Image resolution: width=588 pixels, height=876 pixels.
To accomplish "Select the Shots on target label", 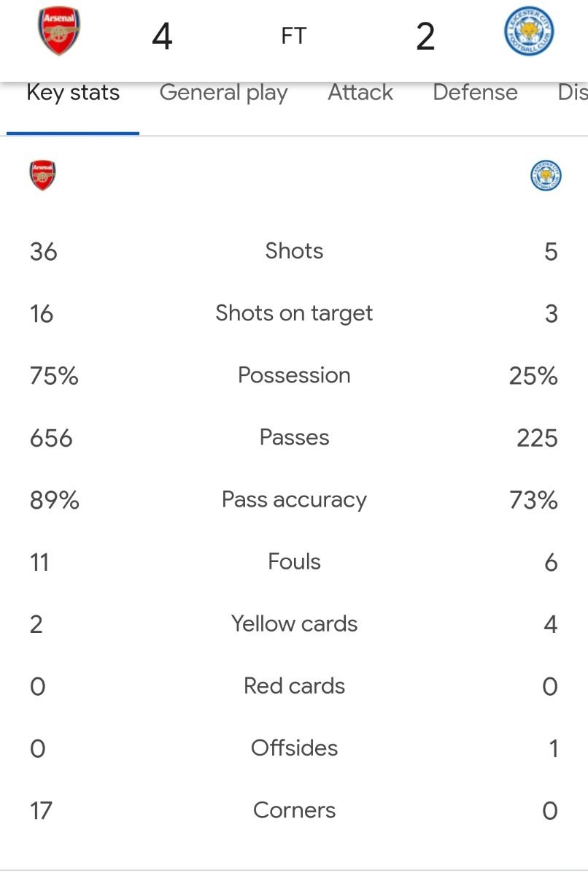I will tap(294, 314).
